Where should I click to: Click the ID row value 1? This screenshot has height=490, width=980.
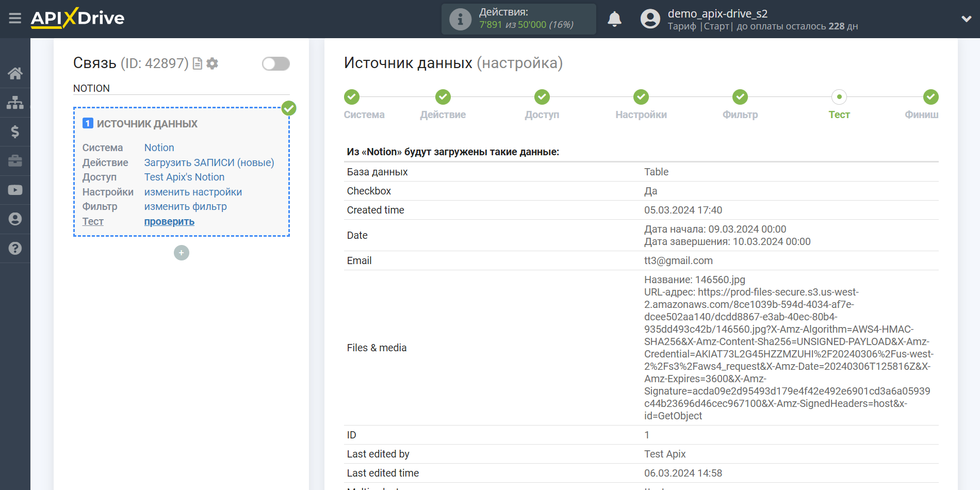coord(647,435)
